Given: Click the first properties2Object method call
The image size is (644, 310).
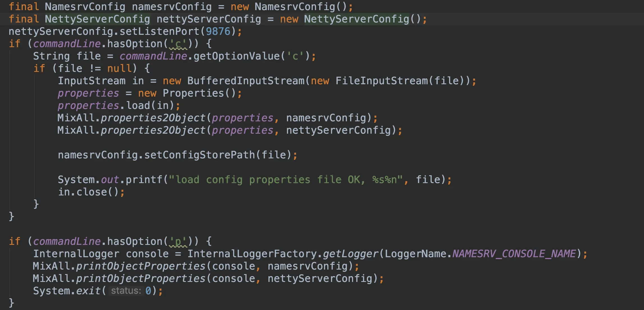Looking at the screenshot, I should [153, 118].
